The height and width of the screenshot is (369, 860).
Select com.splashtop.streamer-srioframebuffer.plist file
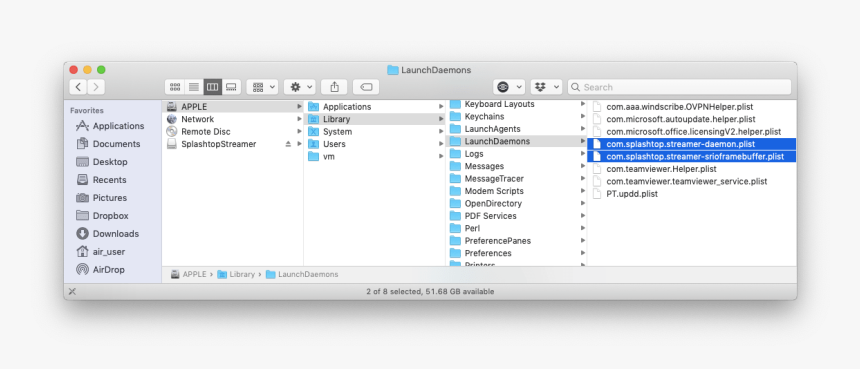(x=692, y=157)
